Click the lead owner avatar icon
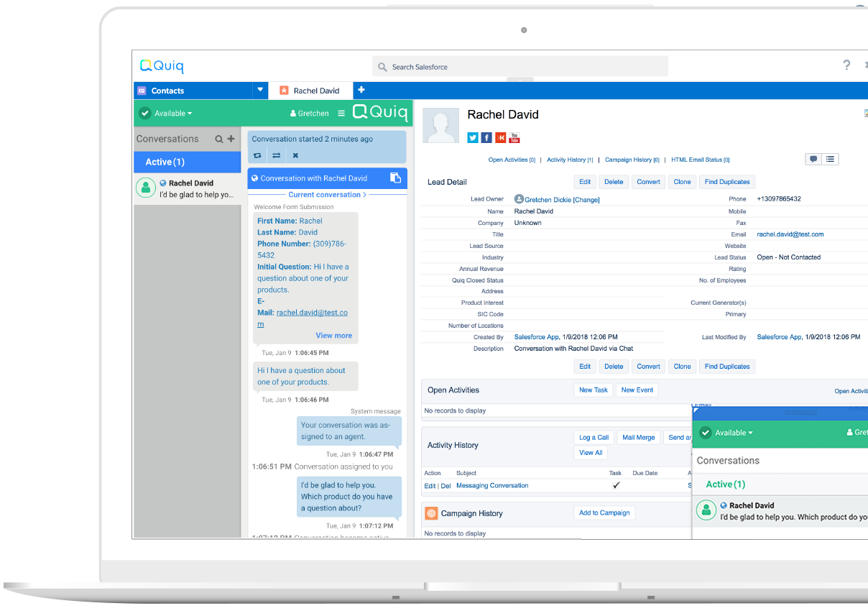This screenshot has height=616, width=868. click(x=519, y=199)
